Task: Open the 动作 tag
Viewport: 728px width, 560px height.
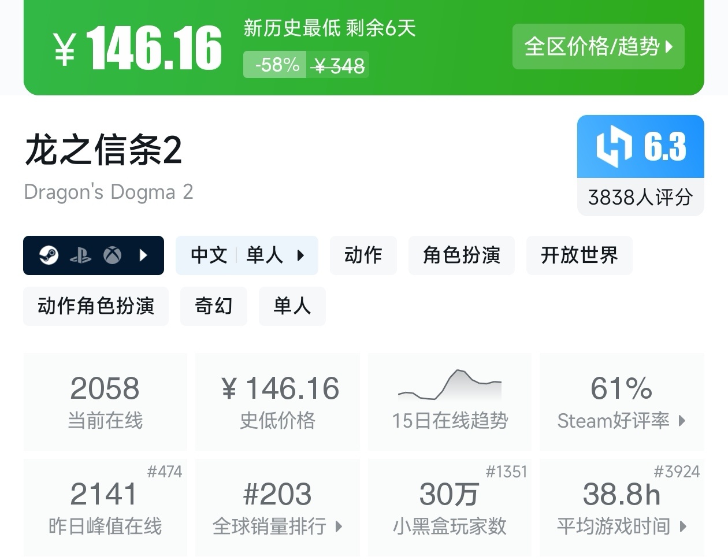Action: (x=363, y=255)
